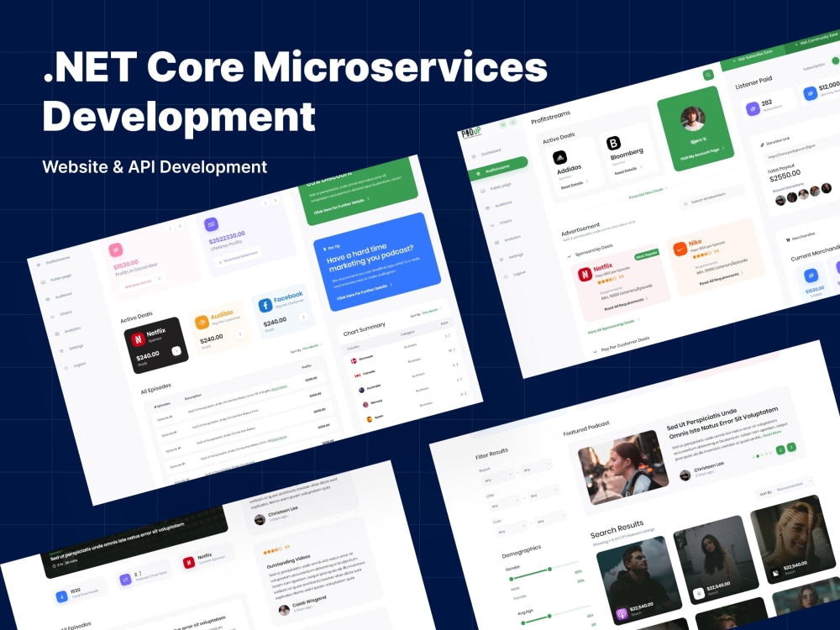Click the purple icon beside 282 subscribers
Image resolution: width=840 pixels, height=630 pixels.
753,108
